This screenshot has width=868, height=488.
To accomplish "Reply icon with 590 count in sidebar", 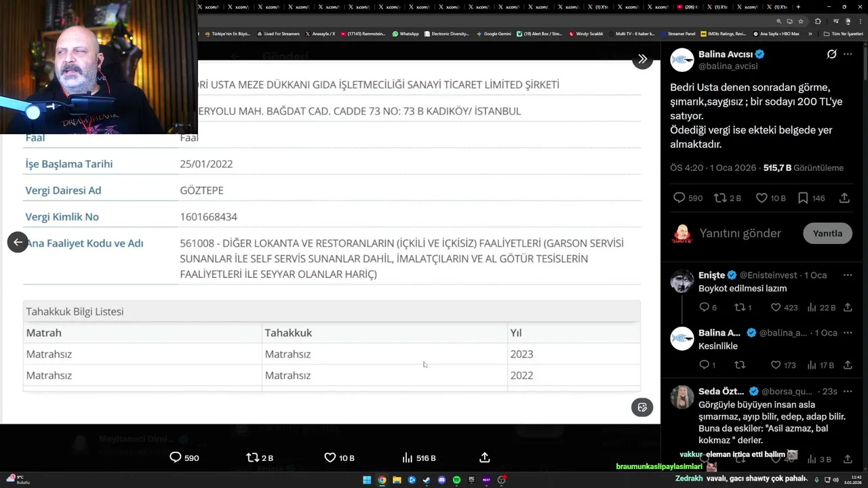I will (x=687, y=198).
